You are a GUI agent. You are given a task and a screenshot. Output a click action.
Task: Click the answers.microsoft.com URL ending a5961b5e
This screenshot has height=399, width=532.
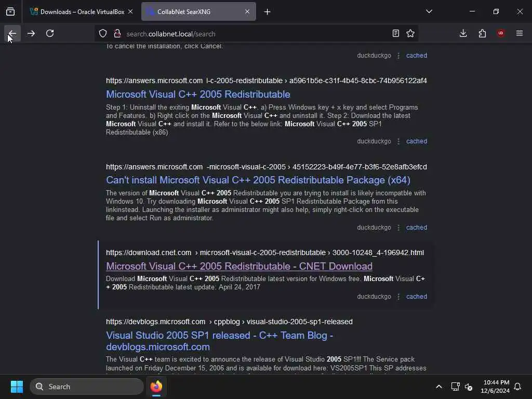[267, 81]
